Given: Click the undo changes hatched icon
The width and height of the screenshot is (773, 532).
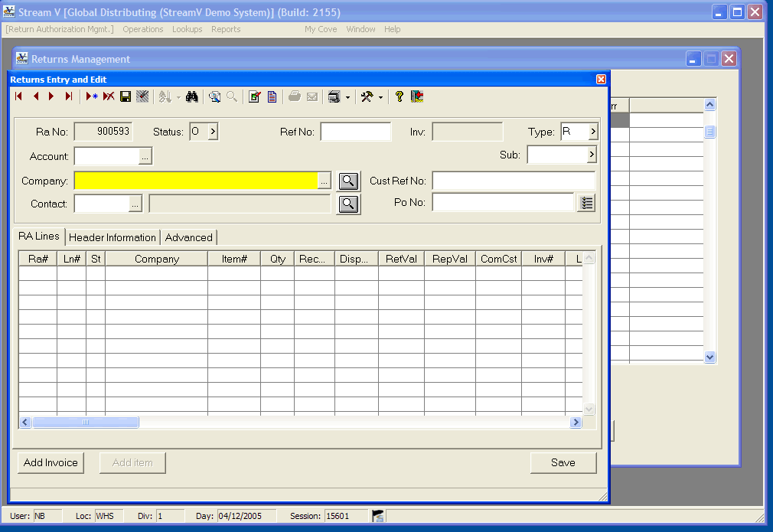Looking at the screenshot, I should pyautogui.click(x=142, y=96).
